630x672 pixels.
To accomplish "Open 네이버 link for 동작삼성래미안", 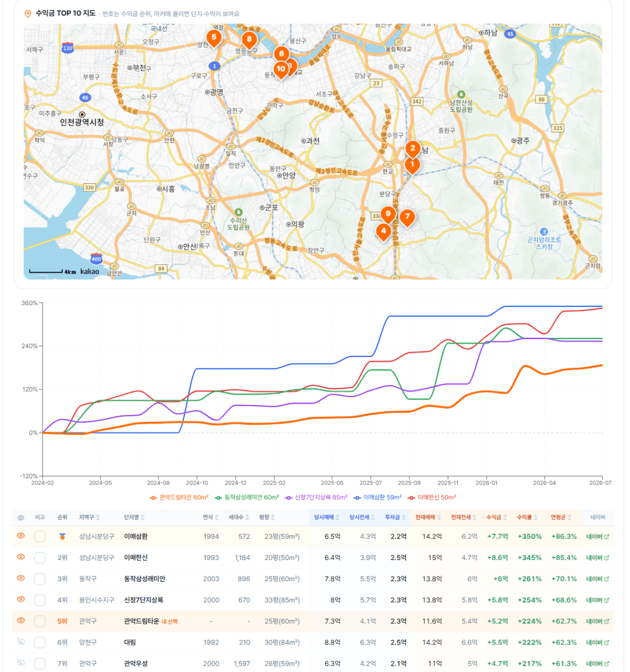I will point(598,579).
